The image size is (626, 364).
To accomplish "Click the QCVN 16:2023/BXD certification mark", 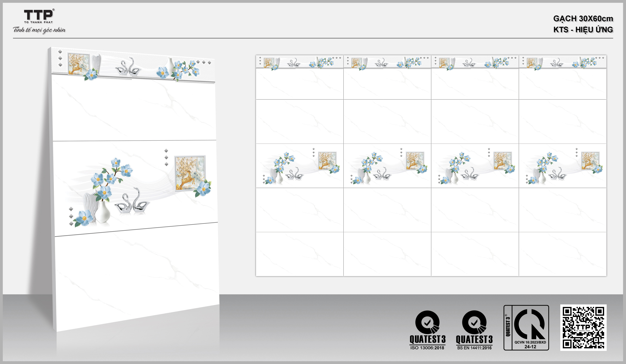I will click(x=526, y=328).
